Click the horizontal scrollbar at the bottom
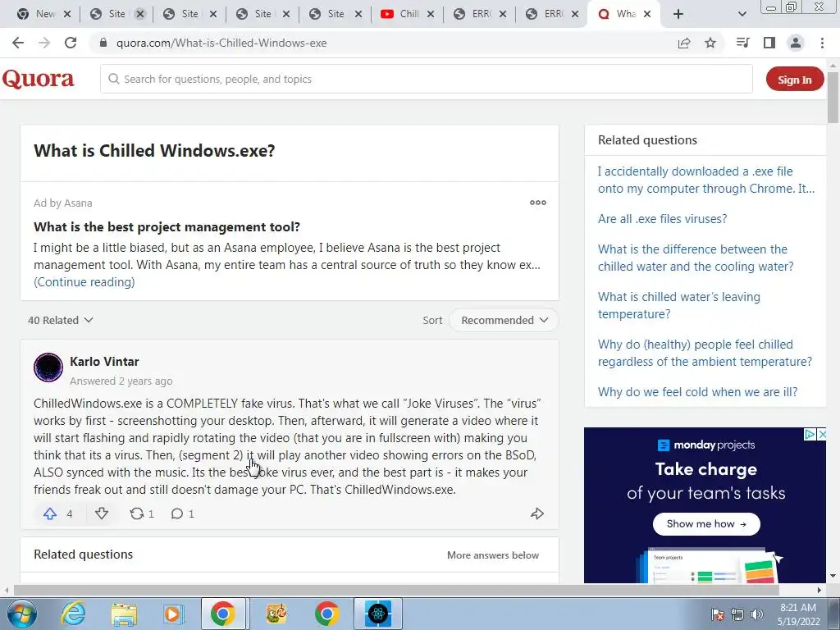This screenshot has width=840, height=630. pyautogui.click(x=396, y=590)
